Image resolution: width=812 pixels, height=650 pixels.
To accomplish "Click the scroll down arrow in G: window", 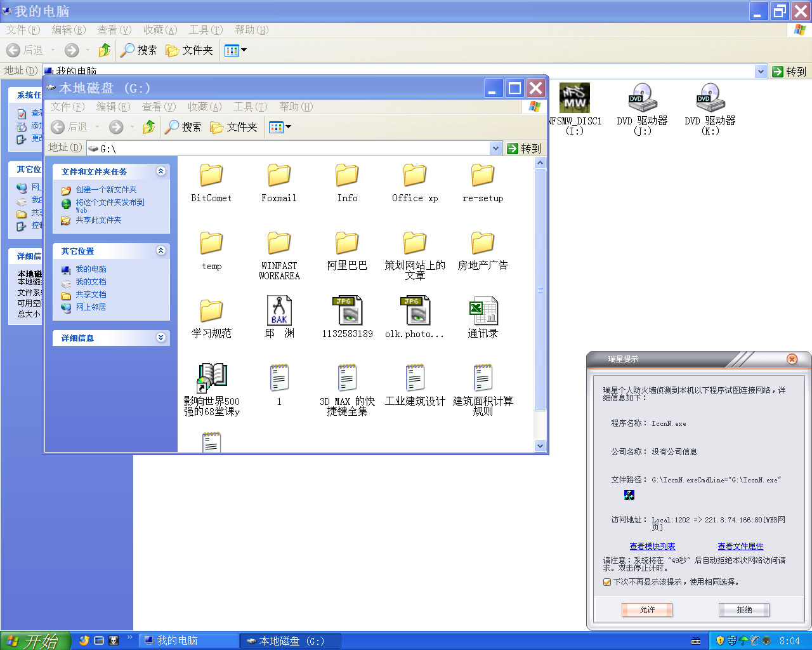I will (x=540, y=446).
